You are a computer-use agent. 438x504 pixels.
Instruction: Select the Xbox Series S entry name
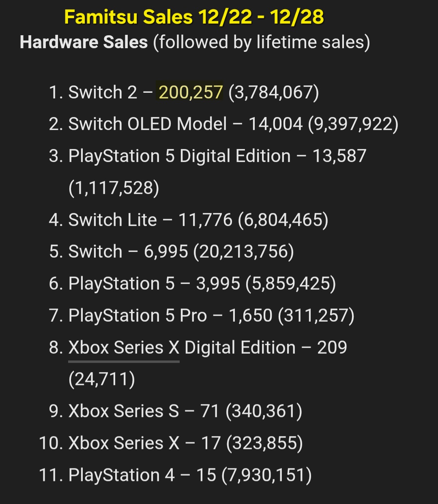click(123, 411)
